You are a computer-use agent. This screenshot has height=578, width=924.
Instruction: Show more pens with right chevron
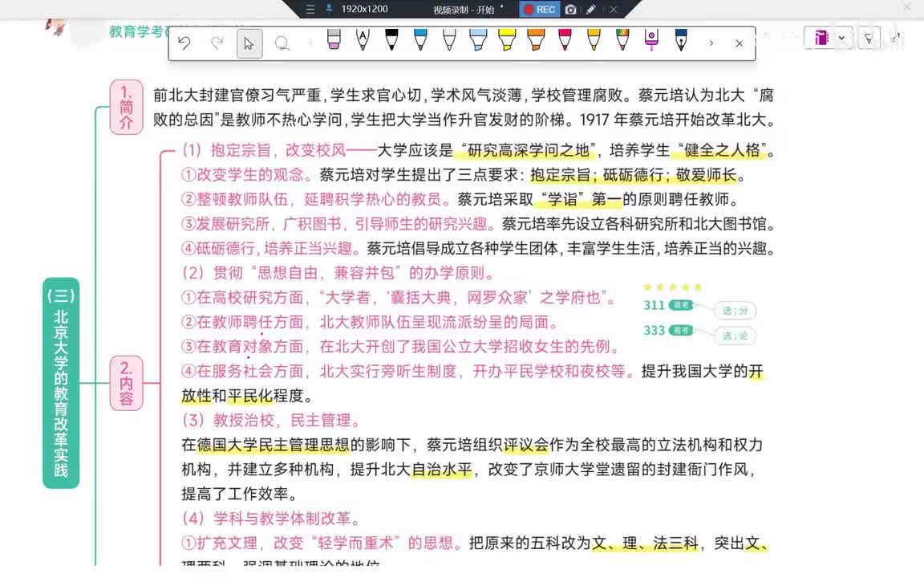pos(711,43)
